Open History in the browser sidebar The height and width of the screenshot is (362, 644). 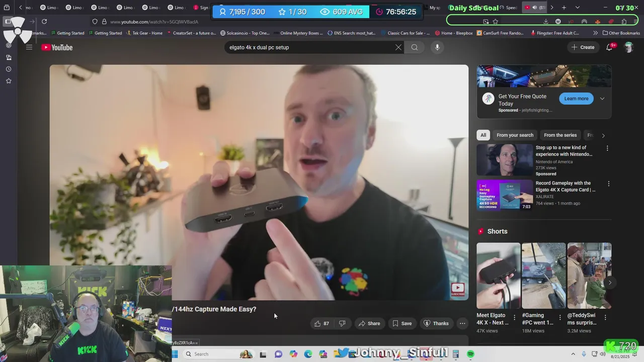[9, 69]
